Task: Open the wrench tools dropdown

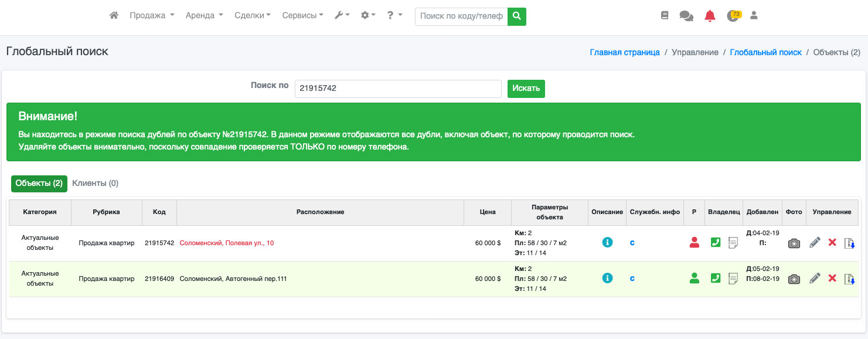Action: [342, 16]
